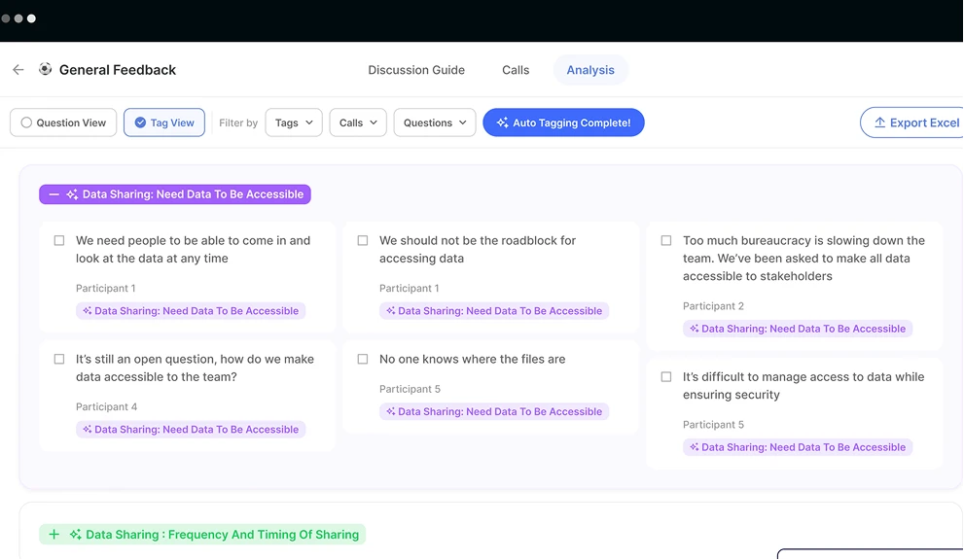Open the Tags filter dropdown
This screenshot has width=964, height=560.
(293, 123)
